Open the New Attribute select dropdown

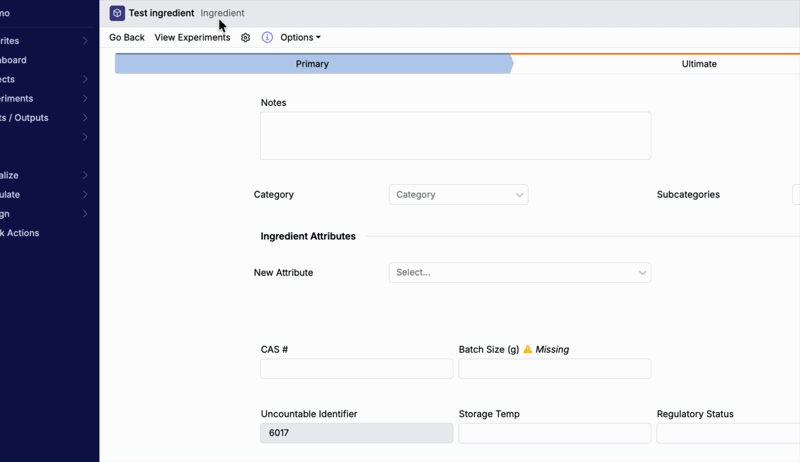coord(519,272)
